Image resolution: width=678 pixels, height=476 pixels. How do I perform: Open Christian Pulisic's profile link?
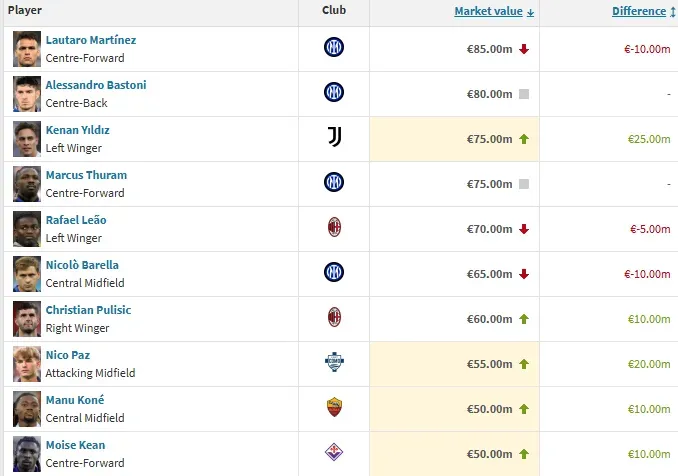tap(88, 310)
